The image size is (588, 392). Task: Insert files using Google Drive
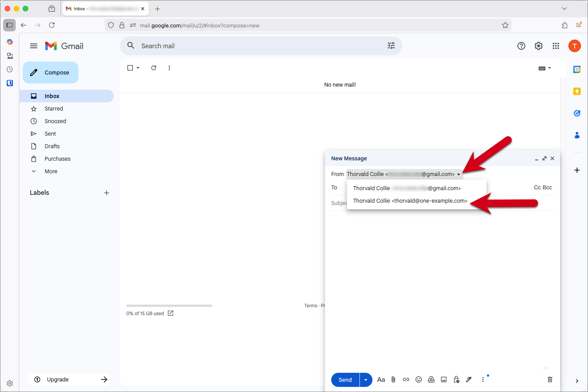pyautogui.click(x=431, y=379)
